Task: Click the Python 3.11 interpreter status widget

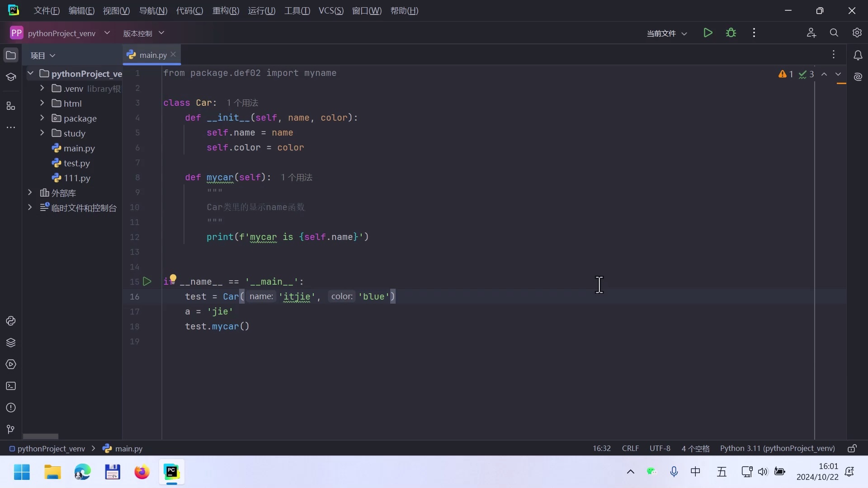Action: click(x=777, y=449)
